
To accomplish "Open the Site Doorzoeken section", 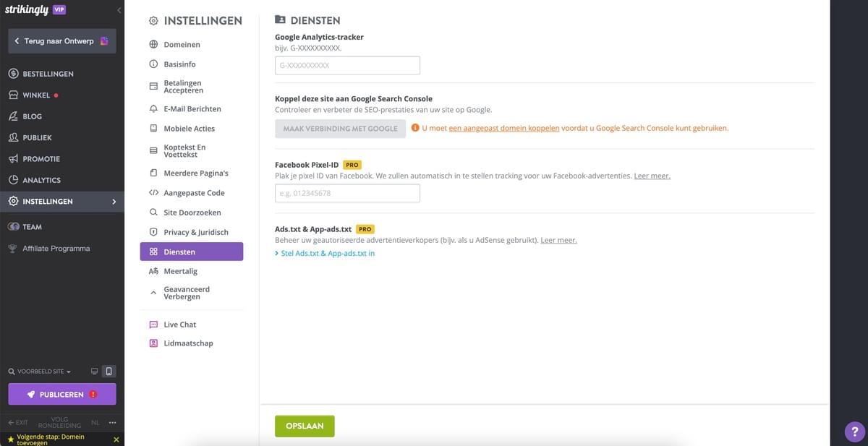I will [x=191, y=212].
